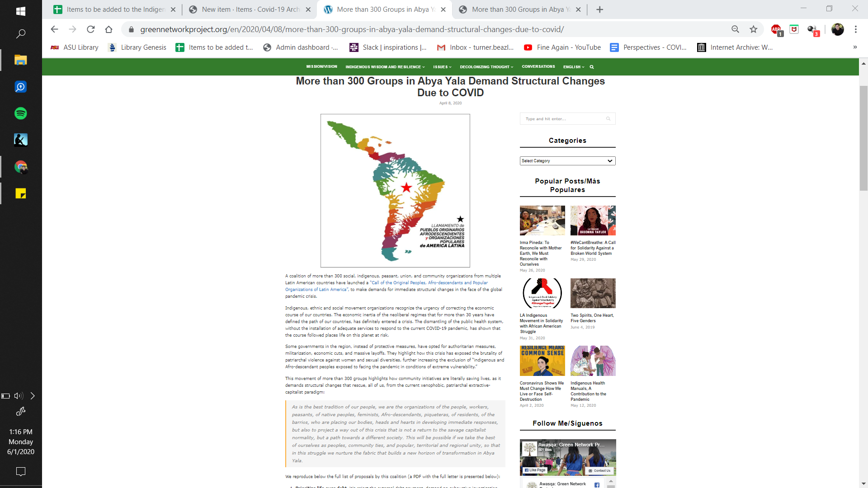Open the AdBlock extension icon
The height and width of the screenshot is (488, 868).
(x=776, y=29)
